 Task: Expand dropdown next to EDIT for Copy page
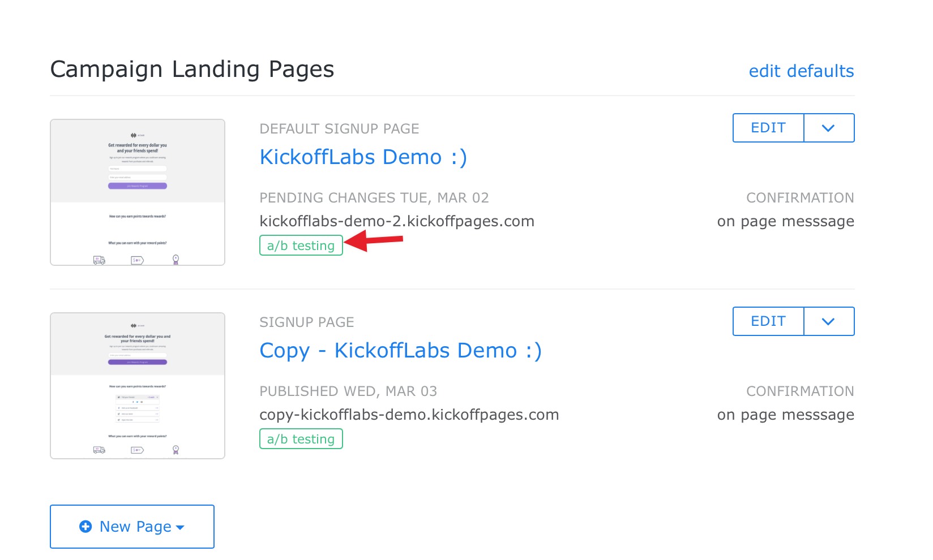829,321
